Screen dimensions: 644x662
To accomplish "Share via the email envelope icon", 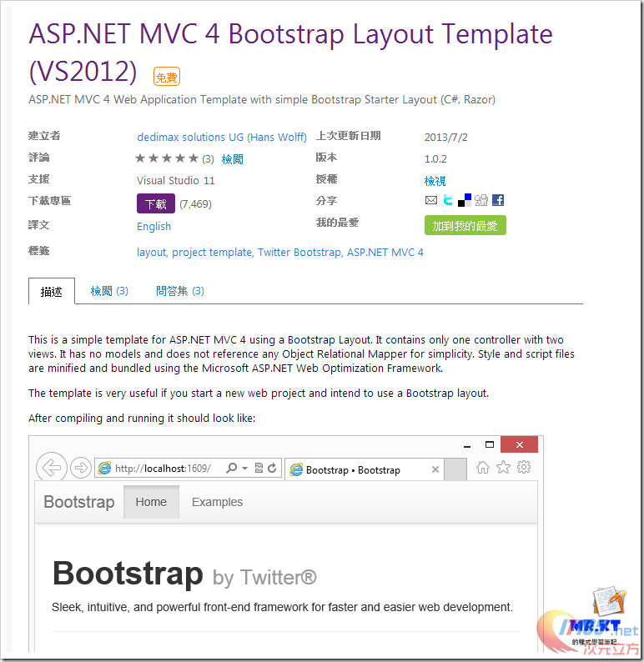I will point(431,200).
